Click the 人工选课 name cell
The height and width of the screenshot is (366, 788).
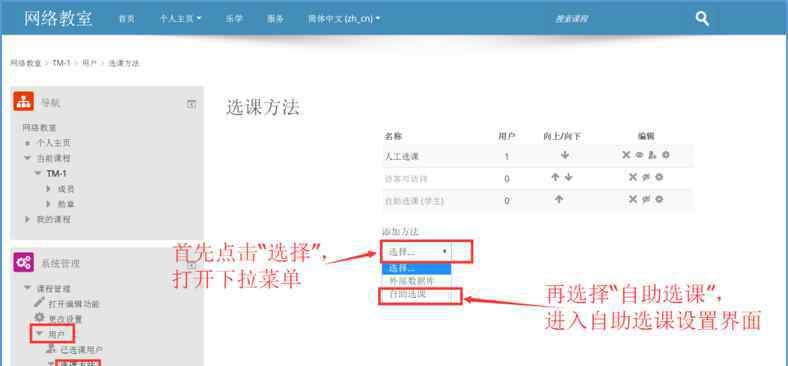402,156
